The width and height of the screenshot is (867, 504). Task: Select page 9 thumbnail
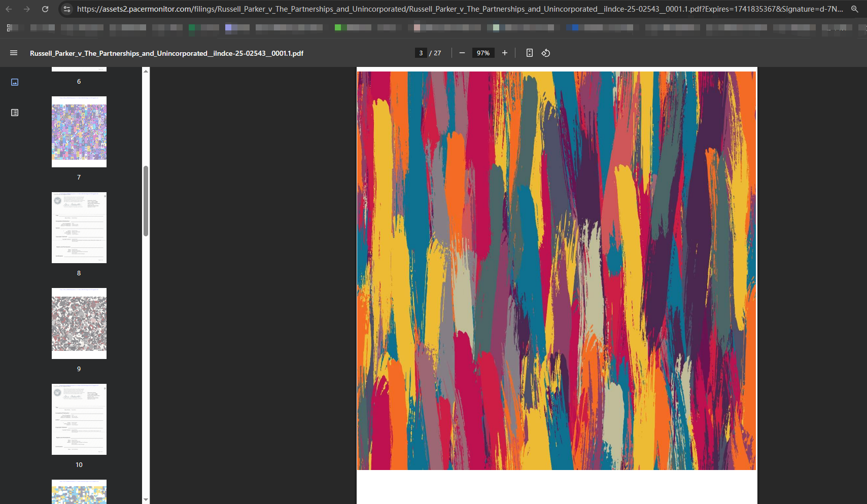[x=79, y=323]
